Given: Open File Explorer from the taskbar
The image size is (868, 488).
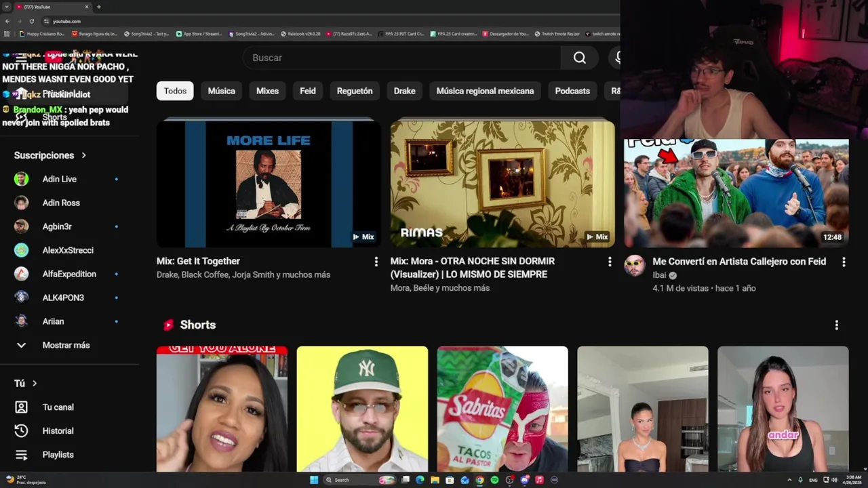Looking at the screenshot, I should (435, 480).
